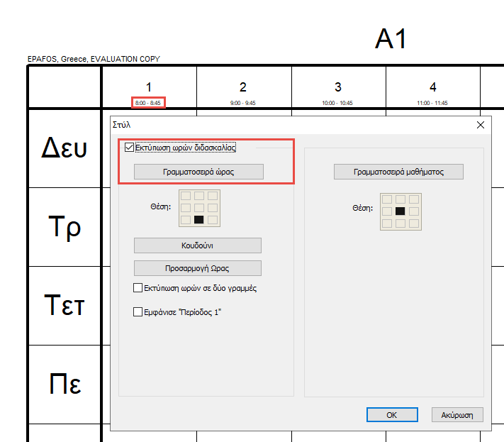The image size is (504, 442).
Task: Open the 'Γραμματοσειρά μαθήματος' font settings
Action: click(398, 172)
